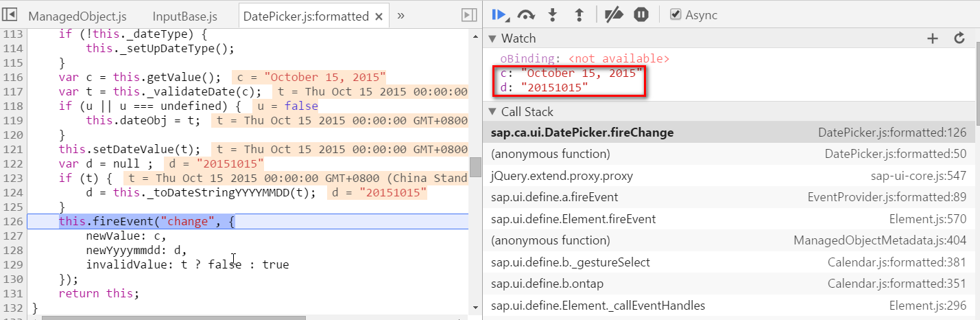Viewport: 980px width, 320px height.
Task: Toggle the Async checkbox
Action: point(676,14)
